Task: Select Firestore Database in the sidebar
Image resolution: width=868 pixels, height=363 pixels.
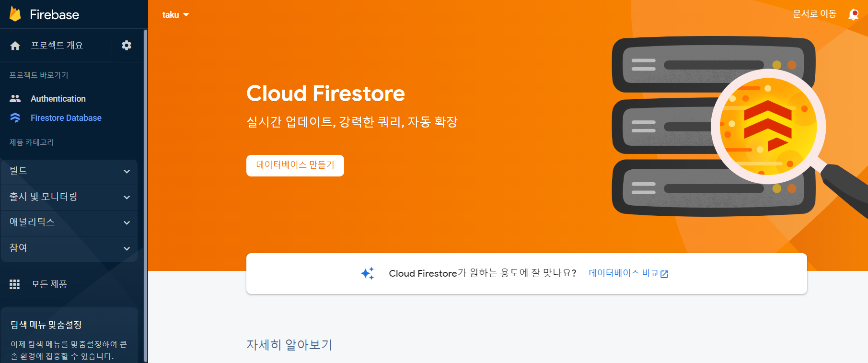Action: (66, 117)
